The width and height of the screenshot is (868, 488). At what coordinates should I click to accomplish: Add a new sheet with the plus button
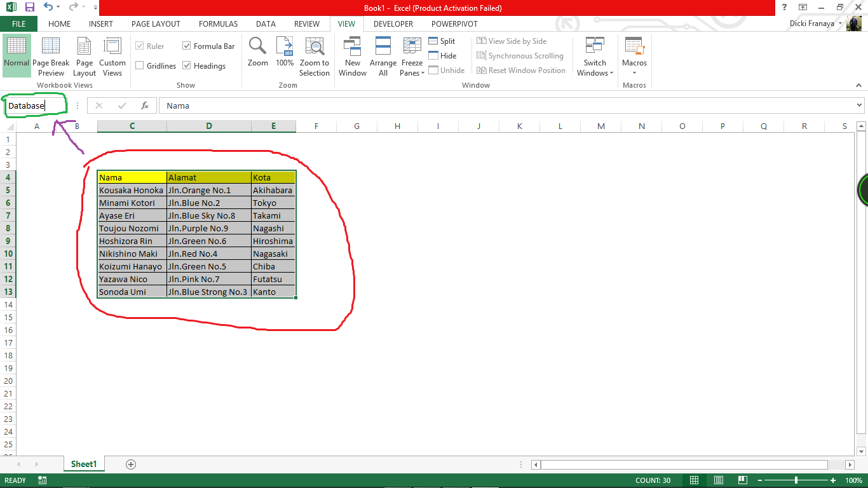130,464
